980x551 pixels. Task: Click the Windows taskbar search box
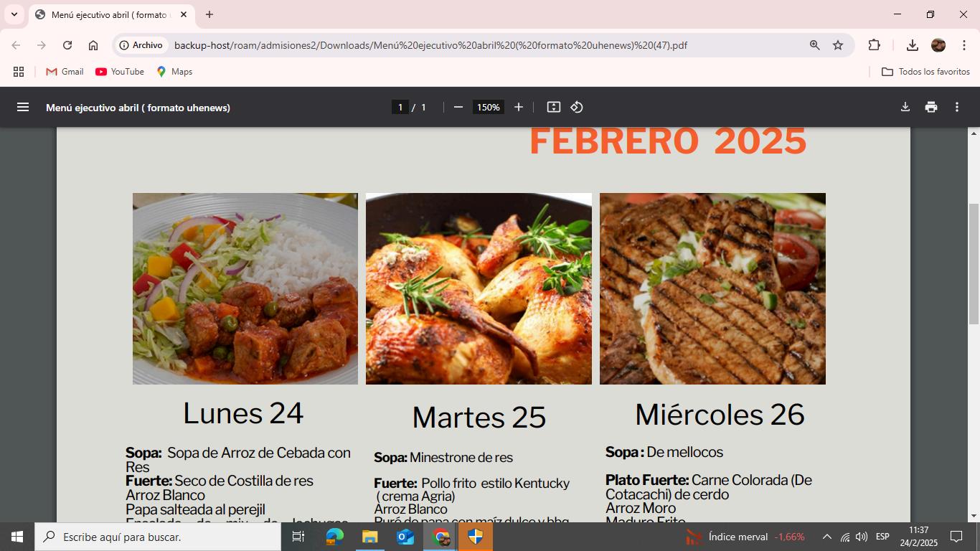pos(158,537)
